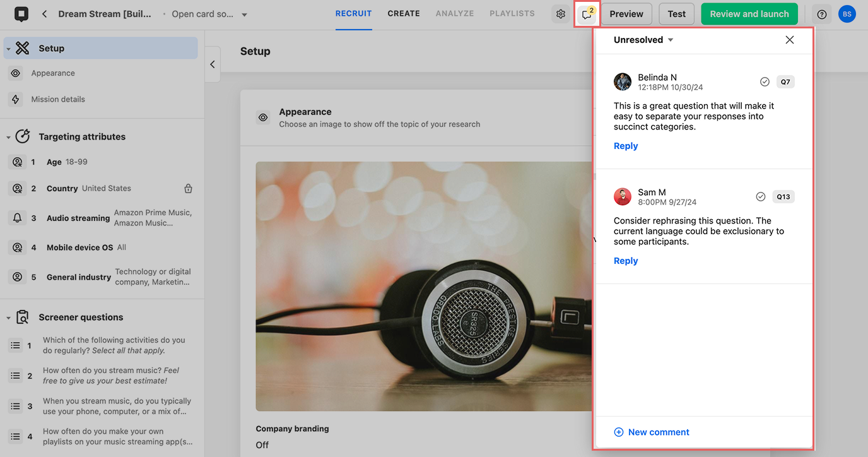Resolve Sam M's comment

[761, 196]
